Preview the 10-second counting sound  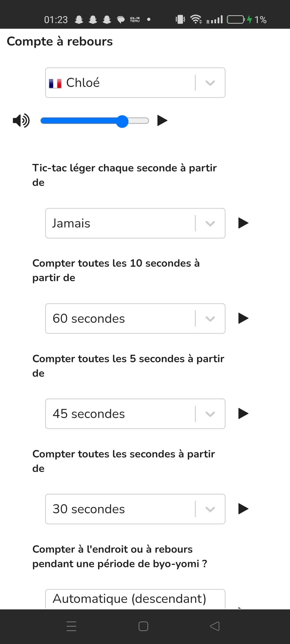click(243, 318)
